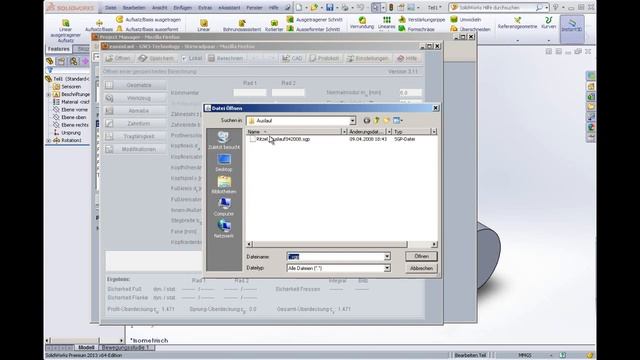Open the Änderungsdatum column dropdown arrow
Viewport: 640px width, 360px height.
389,132
